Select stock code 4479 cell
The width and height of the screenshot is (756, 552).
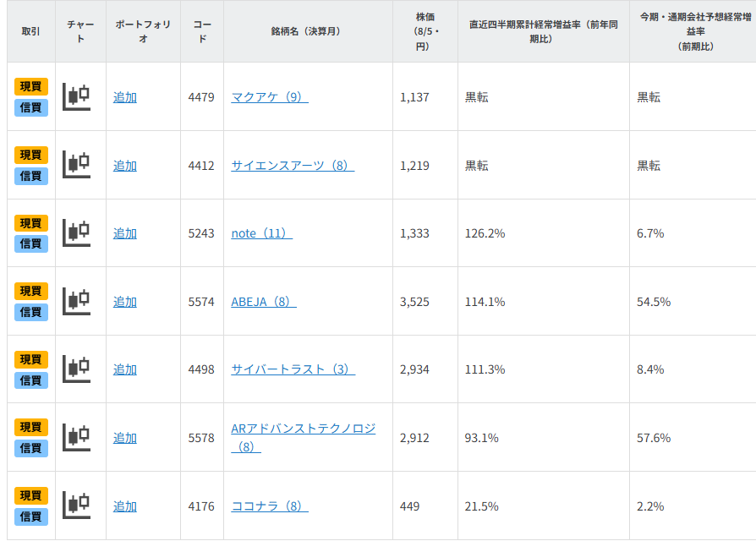pyautogui.click(x=201, y=97)
